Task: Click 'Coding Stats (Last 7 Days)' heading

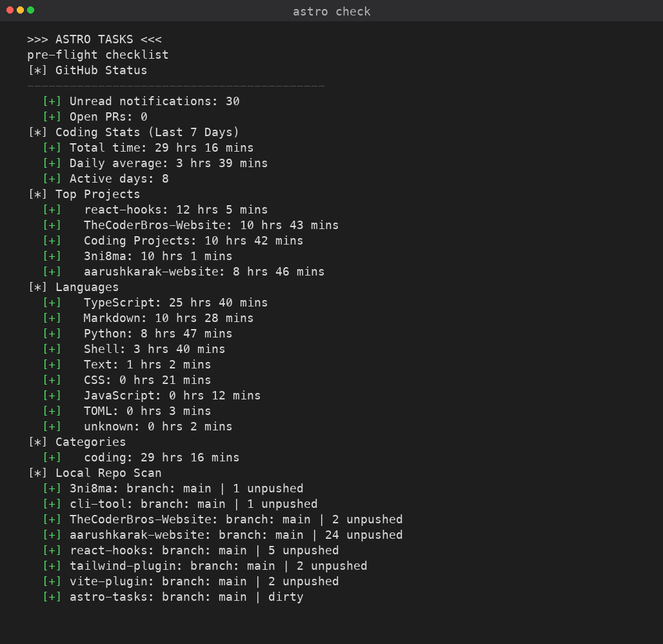Action: (146, 132)
